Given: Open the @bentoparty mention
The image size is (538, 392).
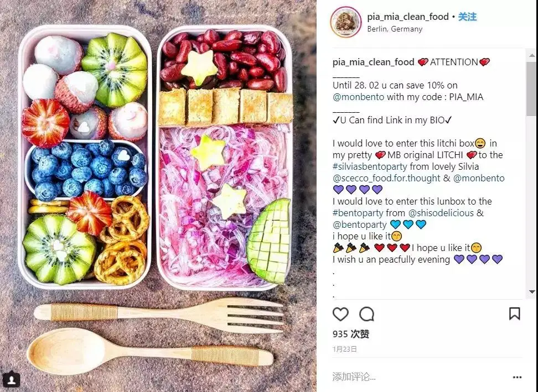Looking at the screenshot, I should [359, 225].
